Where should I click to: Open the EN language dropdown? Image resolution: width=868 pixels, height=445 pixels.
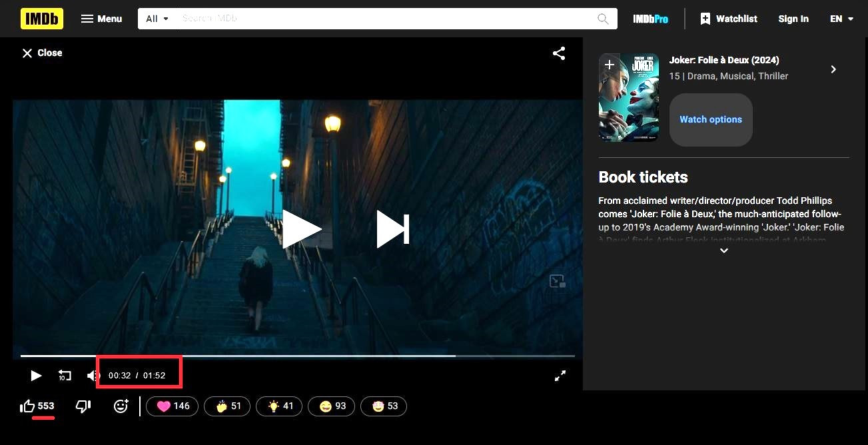coord(841,19)
